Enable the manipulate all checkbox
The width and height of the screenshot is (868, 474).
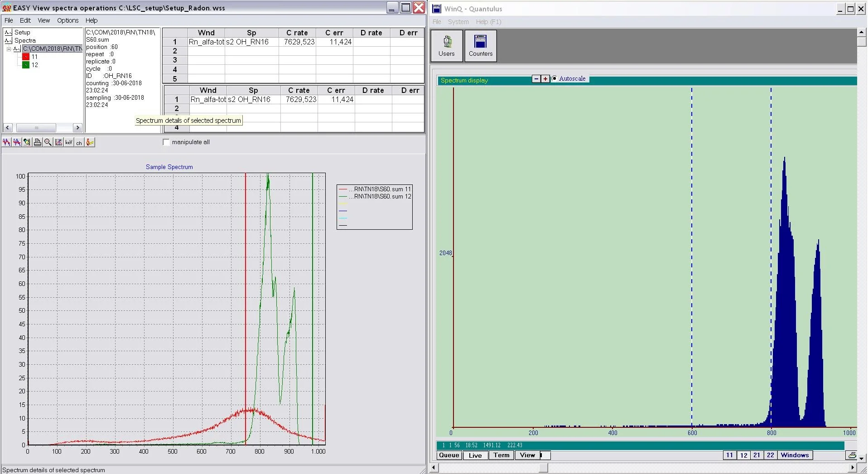pos(166,142)
